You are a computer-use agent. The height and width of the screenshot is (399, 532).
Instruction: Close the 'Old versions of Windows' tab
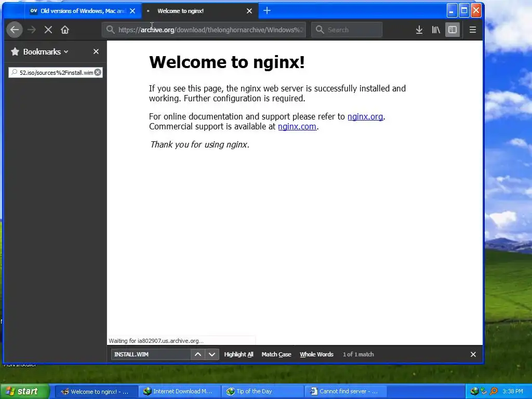tap(132, 11)
